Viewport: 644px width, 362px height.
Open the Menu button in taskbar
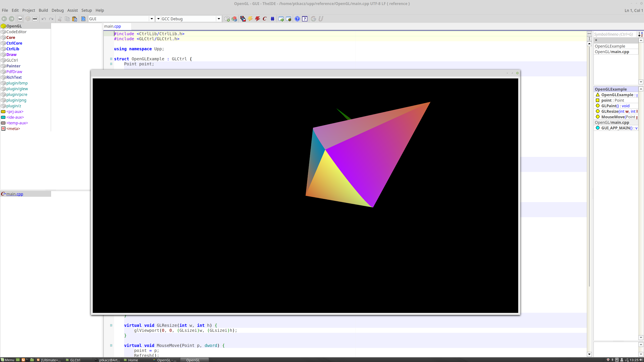(8, 360)
